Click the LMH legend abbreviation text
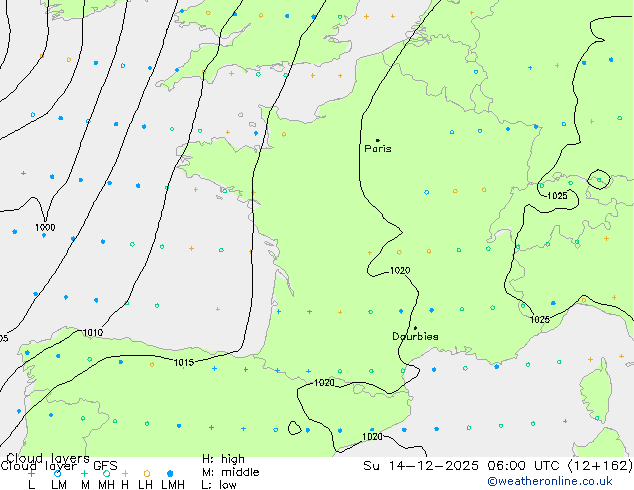 [173, 485]
